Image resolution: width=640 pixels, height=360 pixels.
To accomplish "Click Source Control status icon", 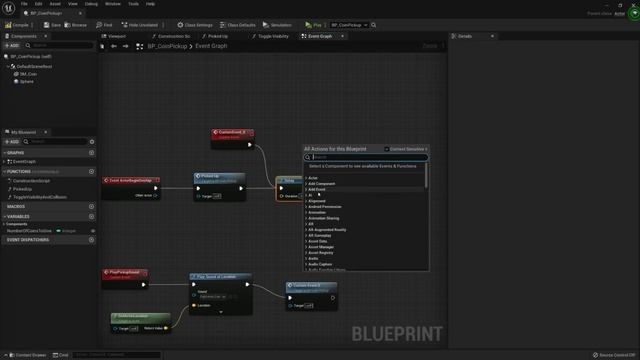I will [595, 355].
